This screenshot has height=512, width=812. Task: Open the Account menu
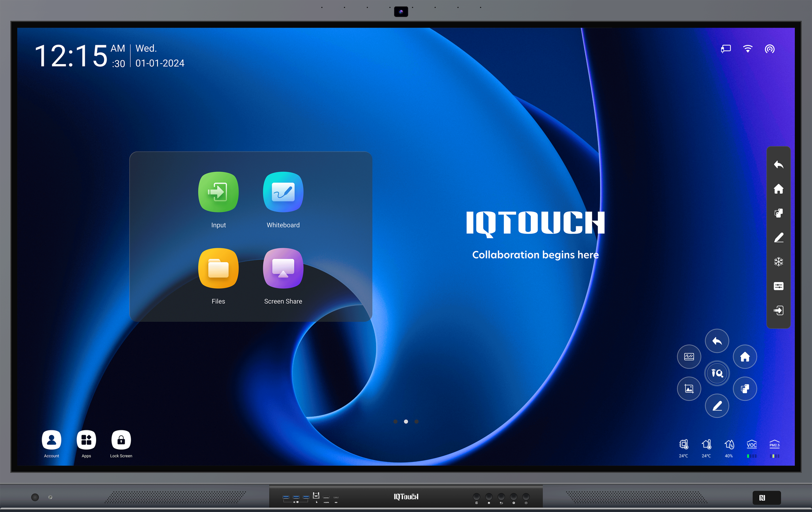pos(51,440)
